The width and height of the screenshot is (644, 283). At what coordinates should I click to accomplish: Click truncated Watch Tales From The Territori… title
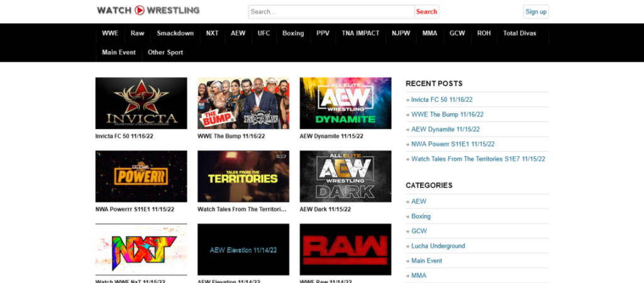pyautogui.click(x=242, y=209)
